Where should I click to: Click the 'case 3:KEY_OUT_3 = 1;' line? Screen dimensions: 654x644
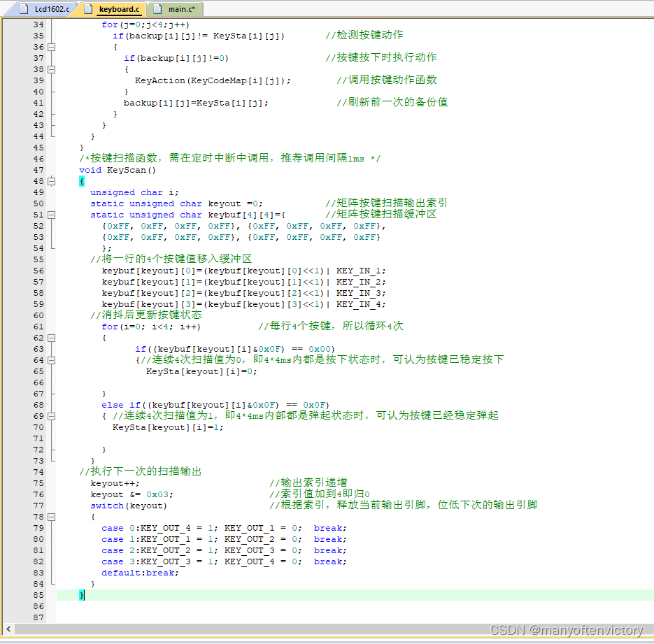[224, 562]
